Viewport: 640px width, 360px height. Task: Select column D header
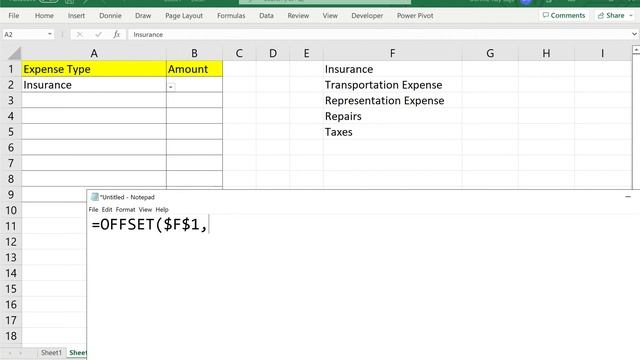(273, 53)
